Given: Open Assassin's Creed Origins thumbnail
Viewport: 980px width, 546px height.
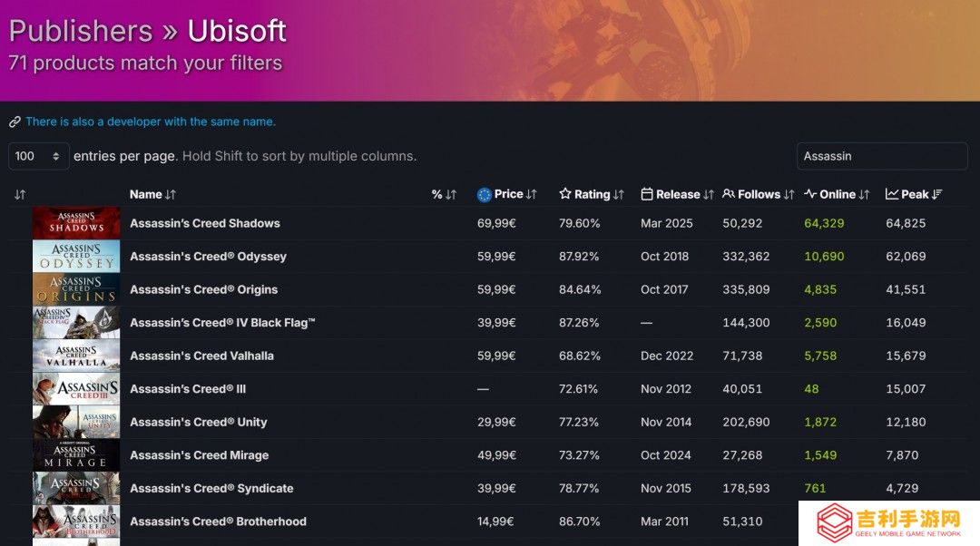Looking at the screenshot, I should (x=76, y=289).
